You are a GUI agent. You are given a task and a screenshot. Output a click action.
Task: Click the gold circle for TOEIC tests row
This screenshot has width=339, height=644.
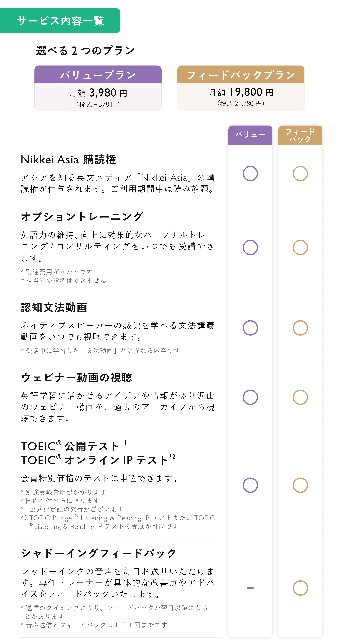coord(300,485)
